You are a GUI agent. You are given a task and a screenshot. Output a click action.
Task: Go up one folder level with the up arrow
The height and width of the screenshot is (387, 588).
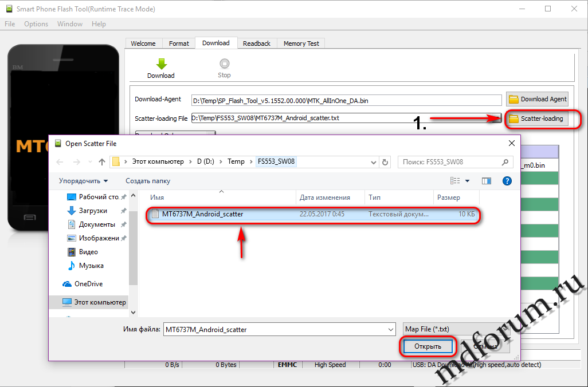101,162
